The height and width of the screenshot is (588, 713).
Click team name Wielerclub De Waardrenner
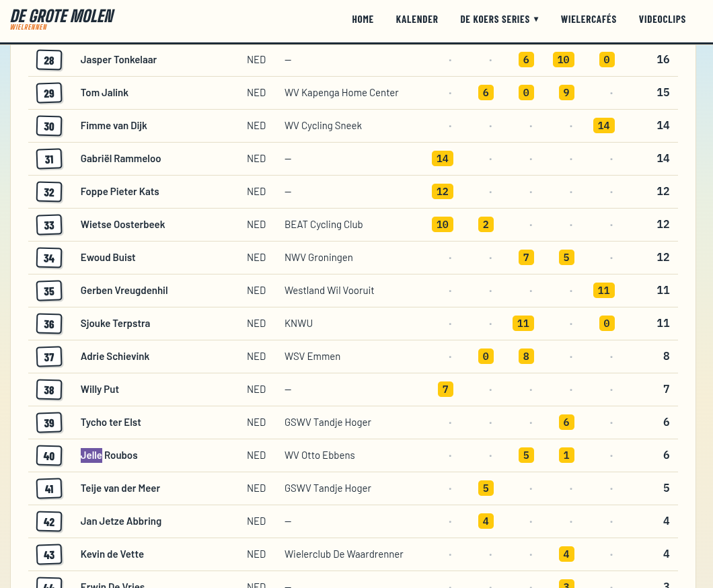click(x=344, y=554)
